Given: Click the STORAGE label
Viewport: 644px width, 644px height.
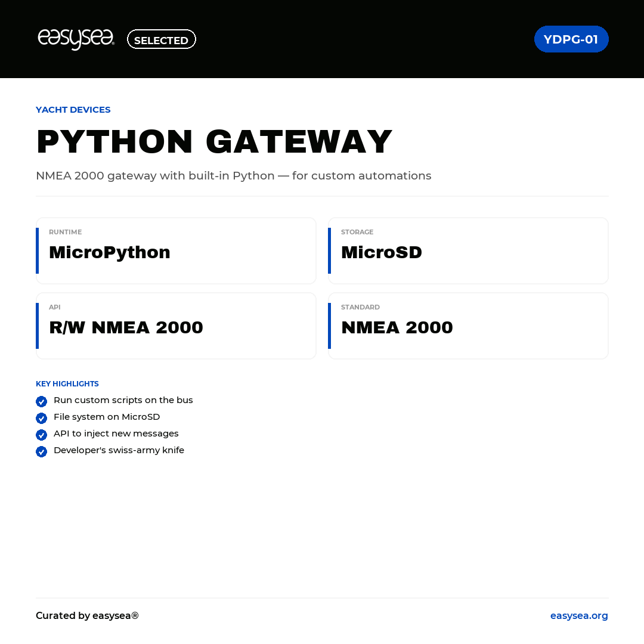Looking at the screenshot, I should (357, 232).
